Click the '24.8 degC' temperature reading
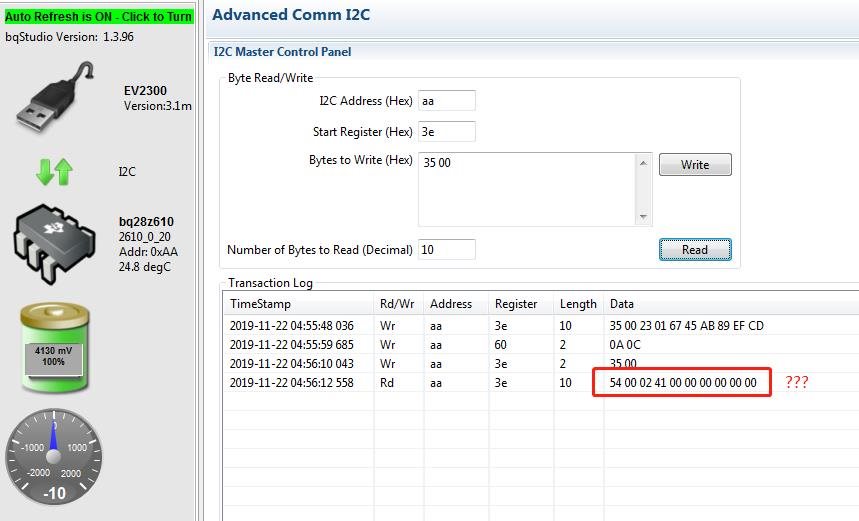 click(x=145, y=267)
